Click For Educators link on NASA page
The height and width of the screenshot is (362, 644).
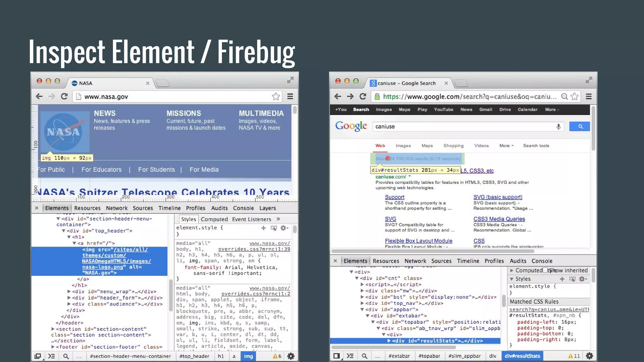(x=101, y=170)
